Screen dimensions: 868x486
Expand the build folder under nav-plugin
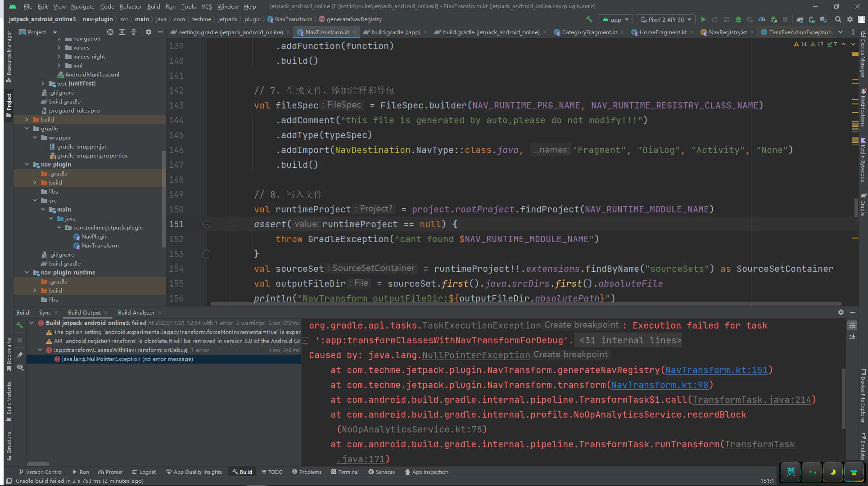coord(35,182)
